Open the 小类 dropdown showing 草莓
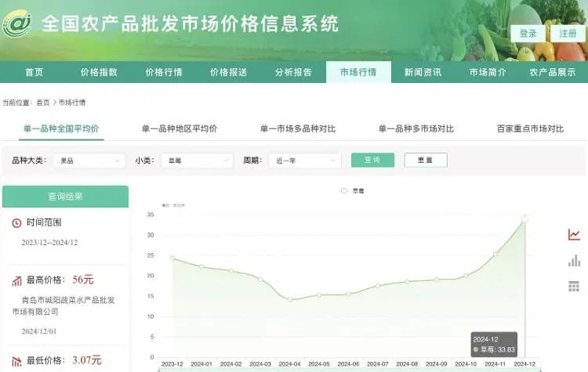This screenshot has height=372, width=588. pos(198,161)
